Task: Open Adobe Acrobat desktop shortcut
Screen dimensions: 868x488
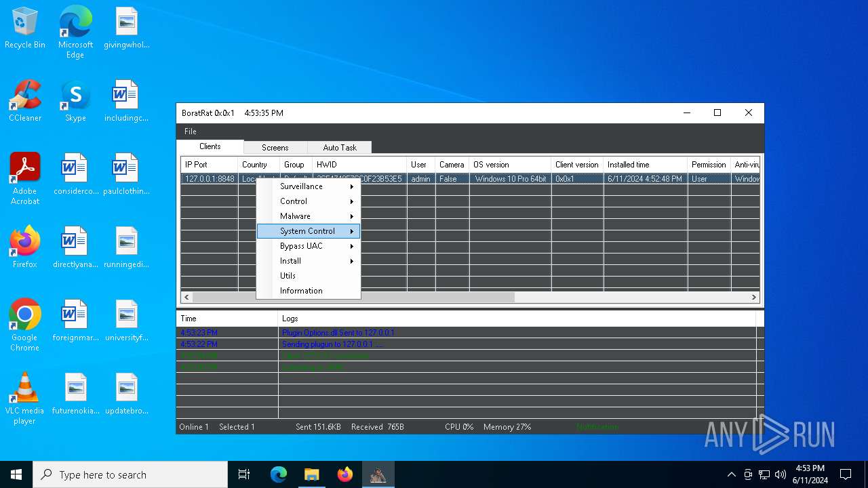Action: [x=25, y=179]
